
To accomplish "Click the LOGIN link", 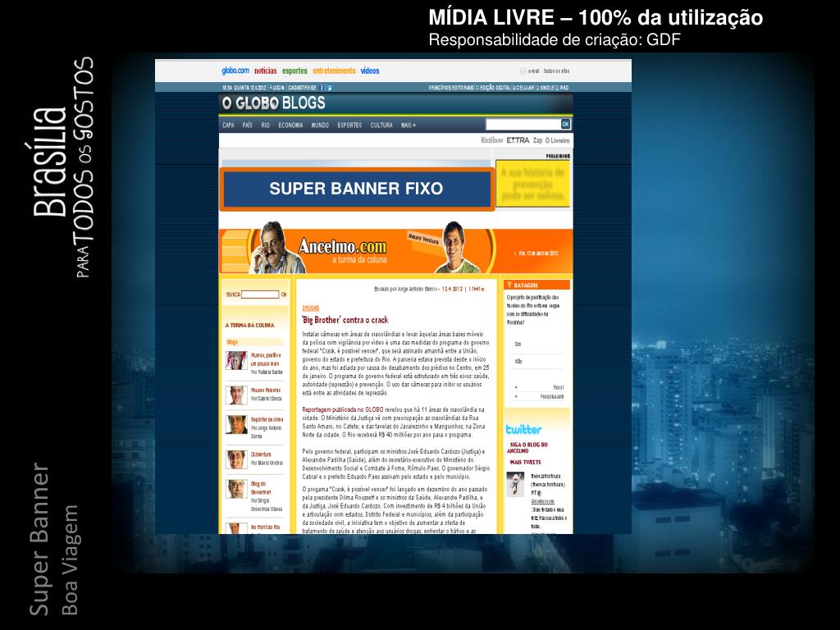I will tap(277, 87).
